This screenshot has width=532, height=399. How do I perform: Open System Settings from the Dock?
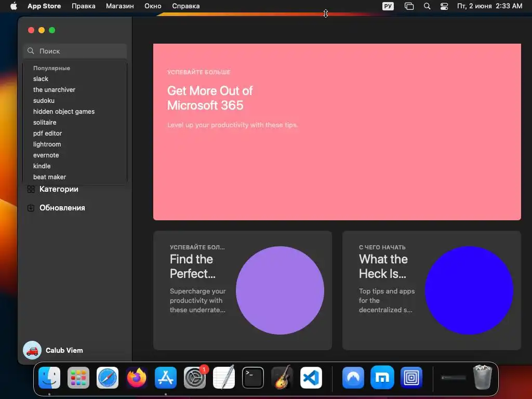pyautogui.click(x=195, y=378)
